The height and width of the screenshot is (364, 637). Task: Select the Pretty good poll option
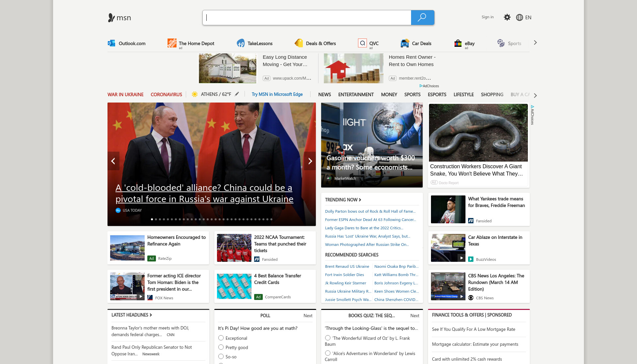click(221, 347)
